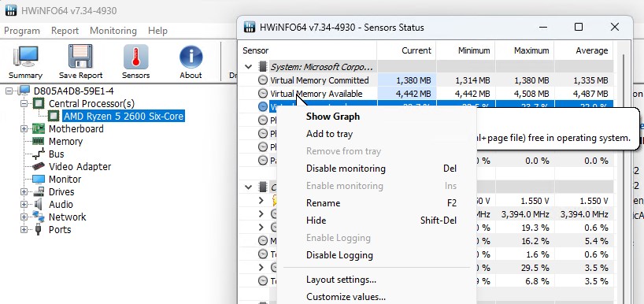Collapse the D805A4D8-59E1-4 root node
The height and width of the screenshot is (304, 644).
point(9,91)
